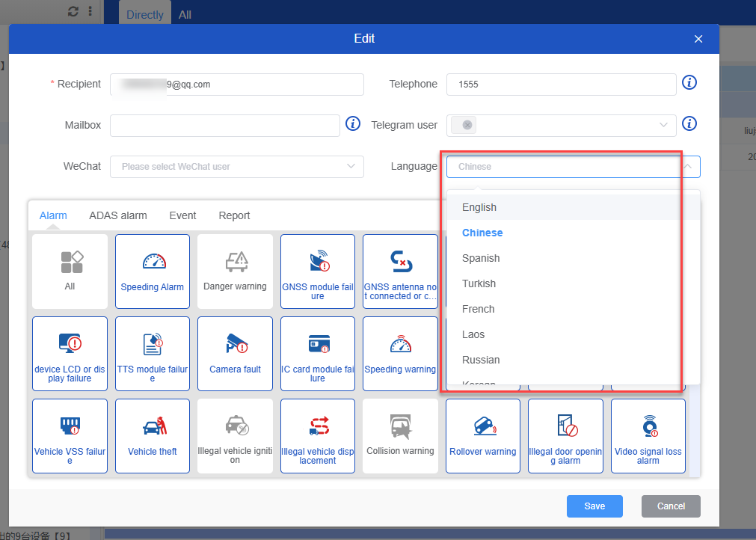Close the Edit dialog with X
The width and height of the screenshot is (756, 540).
tap(698, 39)
